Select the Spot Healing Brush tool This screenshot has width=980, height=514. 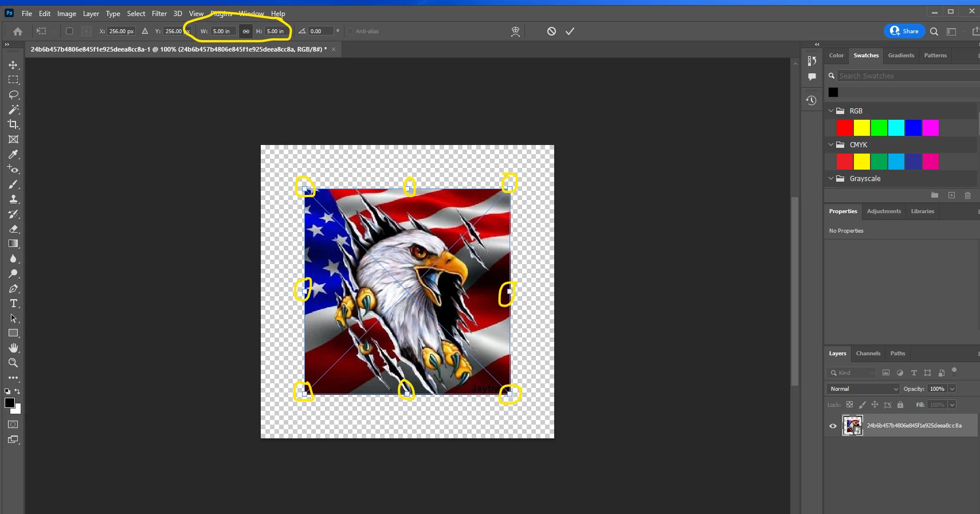pyautogui.click(x=13, y=169)
